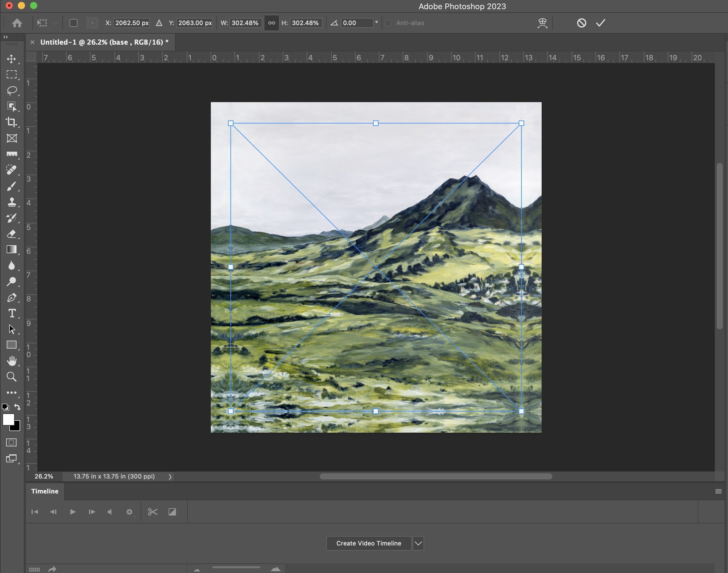Select the Pen tool

coord(12,298)
